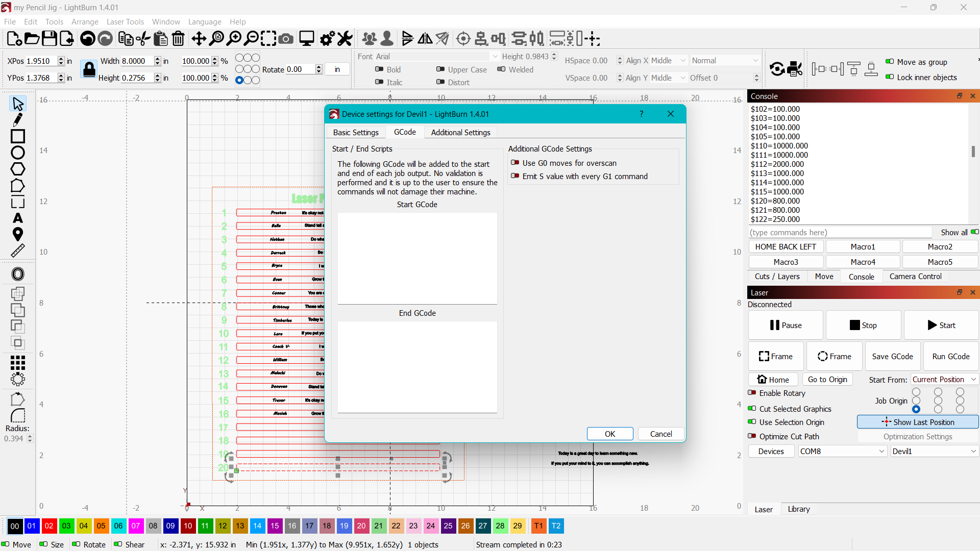Viewport: 980px width, 551px height.
Task: Click the Zoom to Page icon
Action: (x=216, y=39)
